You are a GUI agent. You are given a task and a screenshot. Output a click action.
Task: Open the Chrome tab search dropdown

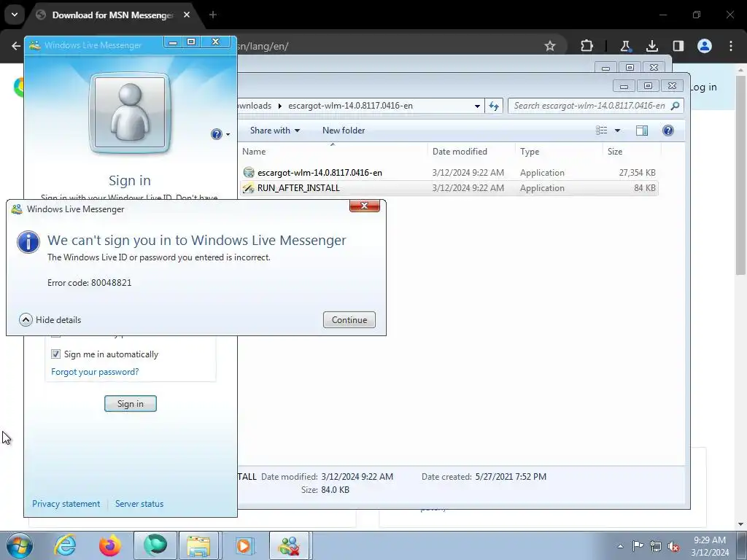[x=15, y=15]
